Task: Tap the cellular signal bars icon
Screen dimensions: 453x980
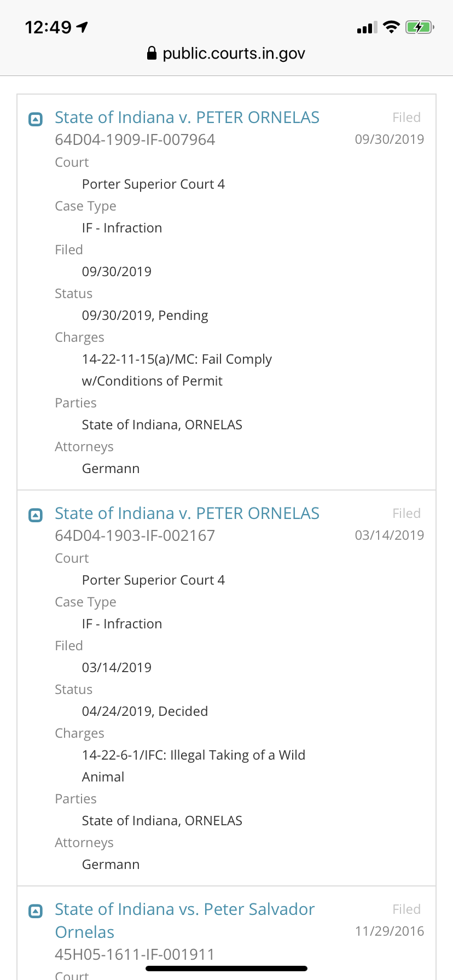Action: pos(367,27)
